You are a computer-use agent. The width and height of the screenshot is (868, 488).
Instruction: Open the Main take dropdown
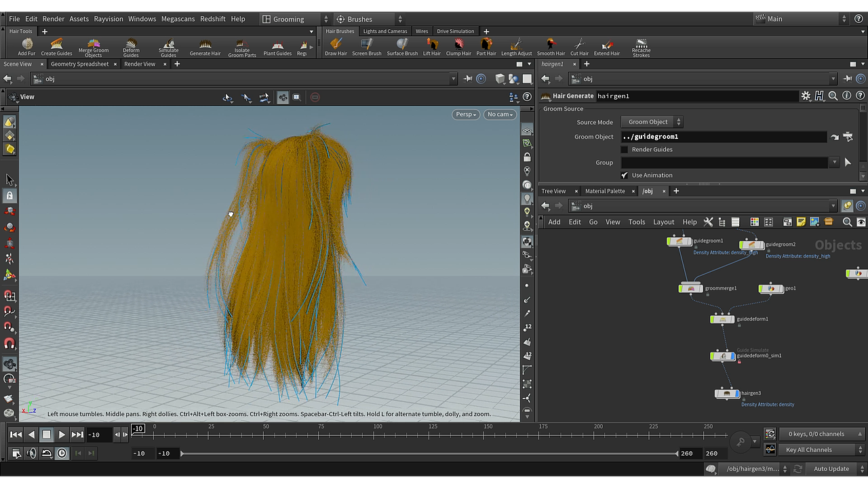point(802,19)
